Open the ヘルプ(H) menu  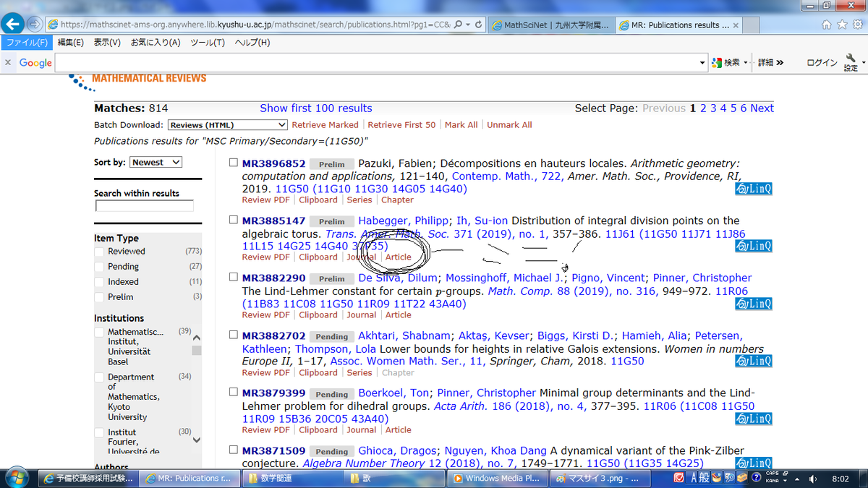pyautogui.click(x=252, y=43)
